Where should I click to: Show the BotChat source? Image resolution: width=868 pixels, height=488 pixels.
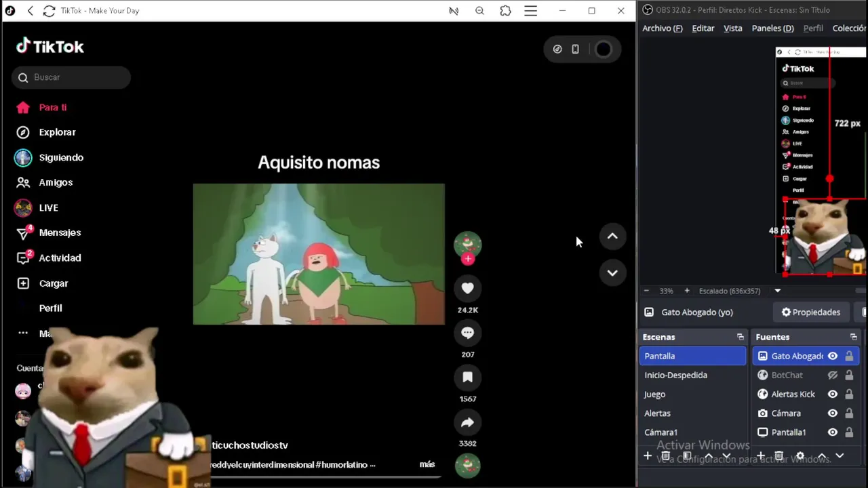tap(832, 375)
